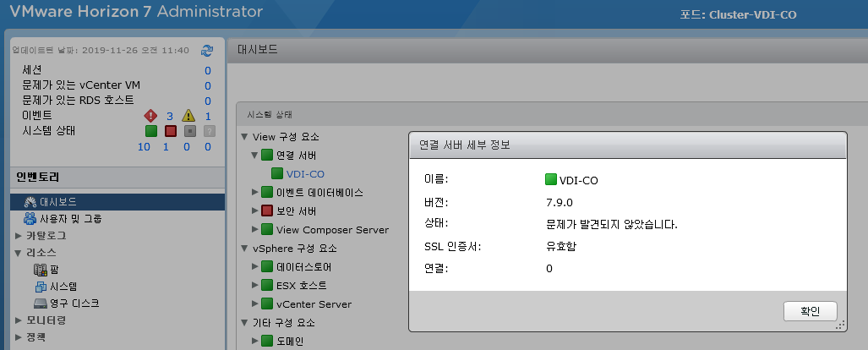Expand the 데이터스토어 node

click(x=254, y=267)
